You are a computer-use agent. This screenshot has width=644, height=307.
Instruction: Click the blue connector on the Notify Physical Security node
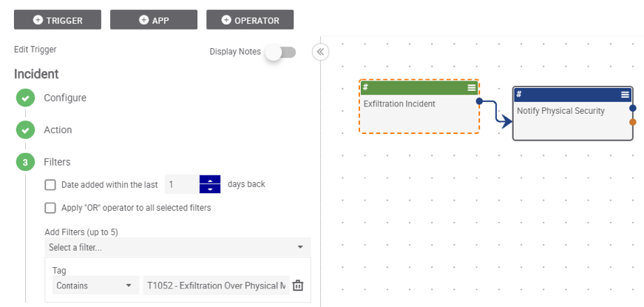point(632,108)
